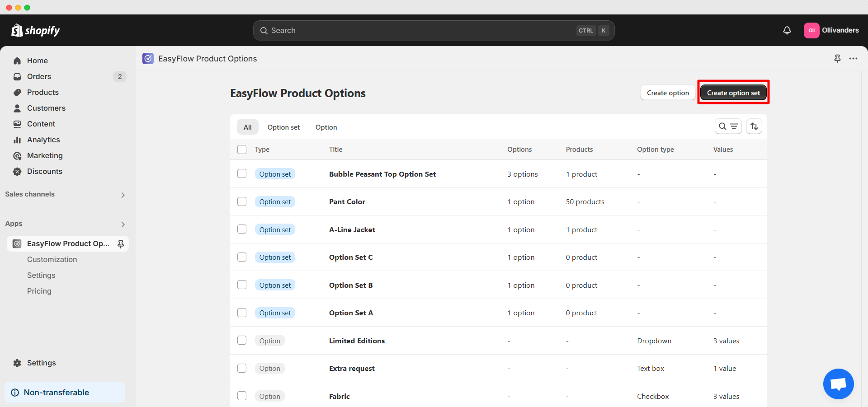Check the Fabric row checkbox
The width and height of the screenshot is (868, 407).
[242, 396]
